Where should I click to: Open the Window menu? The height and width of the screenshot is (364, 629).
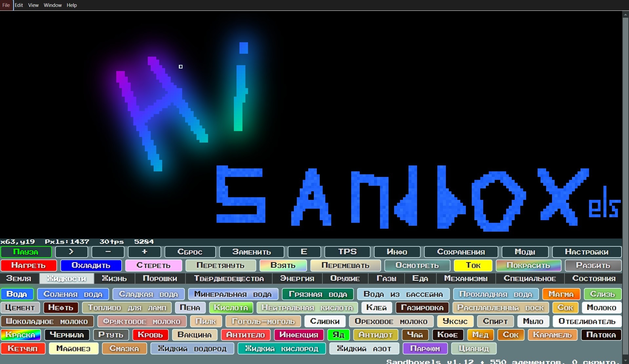(53, 5)
